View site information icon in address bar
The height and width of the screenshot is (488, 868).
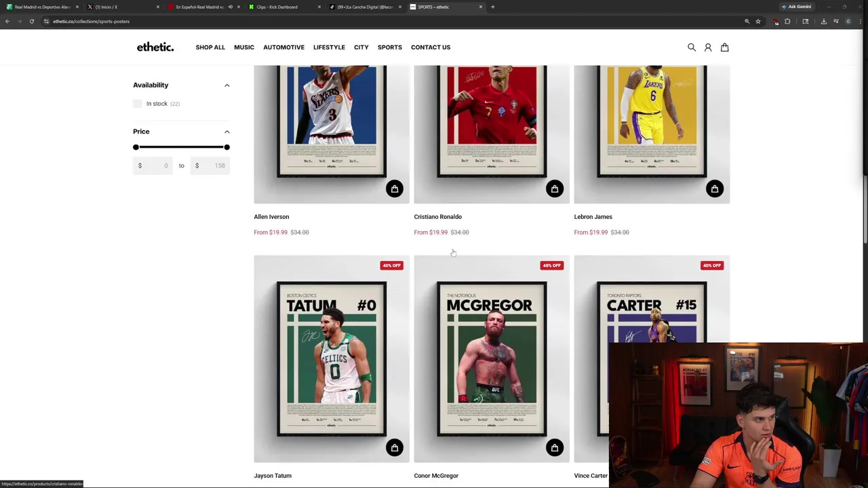click(x=46, y=21)
